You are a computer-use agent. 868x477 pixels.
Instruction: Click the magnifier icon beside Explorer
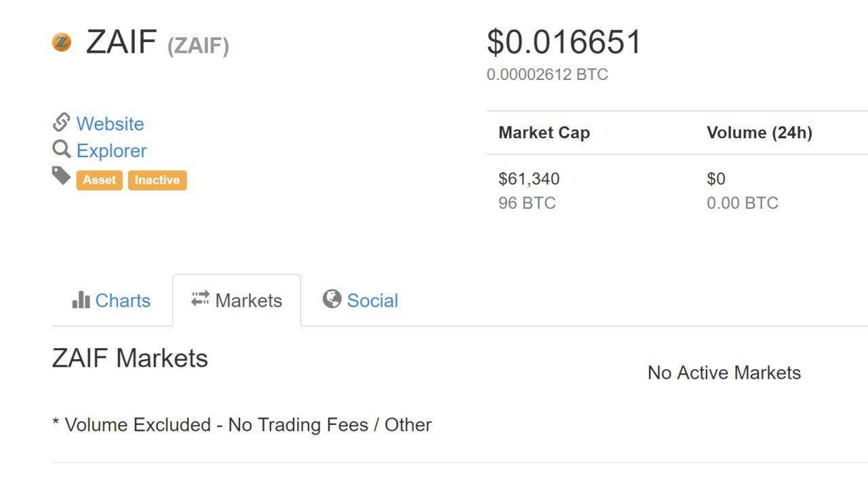(x=62, y=149)
